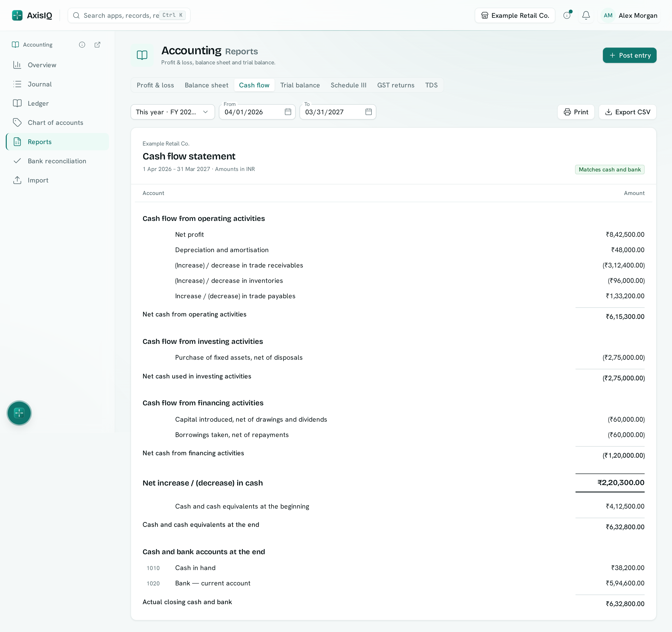
Task: Go to Overview in the sidebar
Action: [x=57, y=65]
